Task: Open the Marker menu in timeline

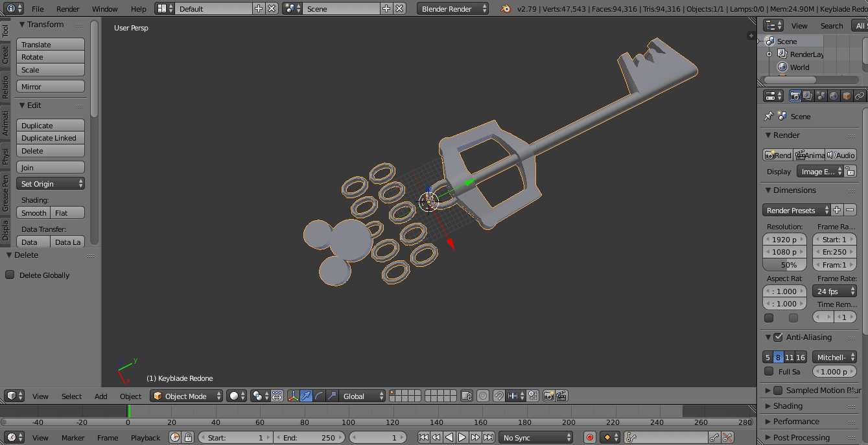Action: (x=73, y=438)
